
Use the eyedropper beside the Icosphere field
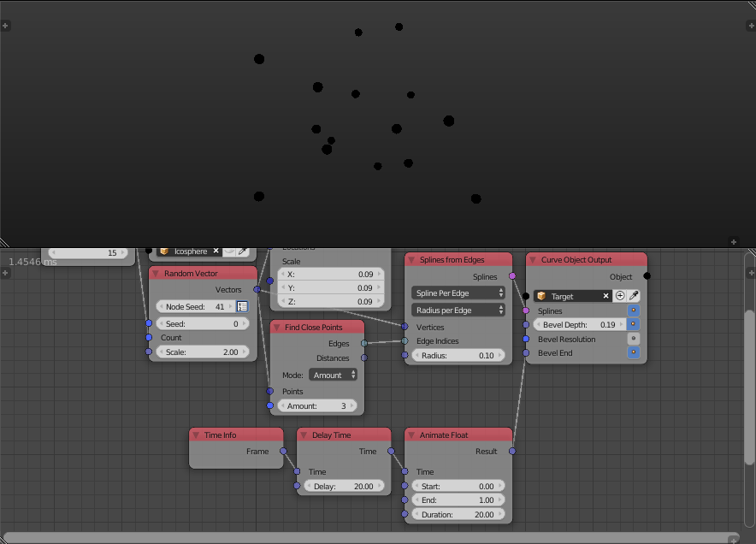point(243,251)
